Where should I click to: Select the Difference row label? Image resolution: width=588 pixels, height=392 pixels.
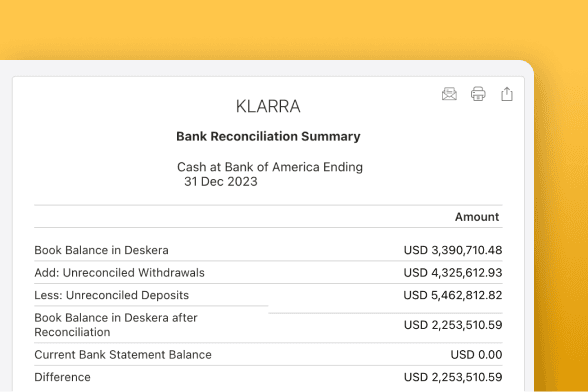pyautogui.click(x=62, y=377)
